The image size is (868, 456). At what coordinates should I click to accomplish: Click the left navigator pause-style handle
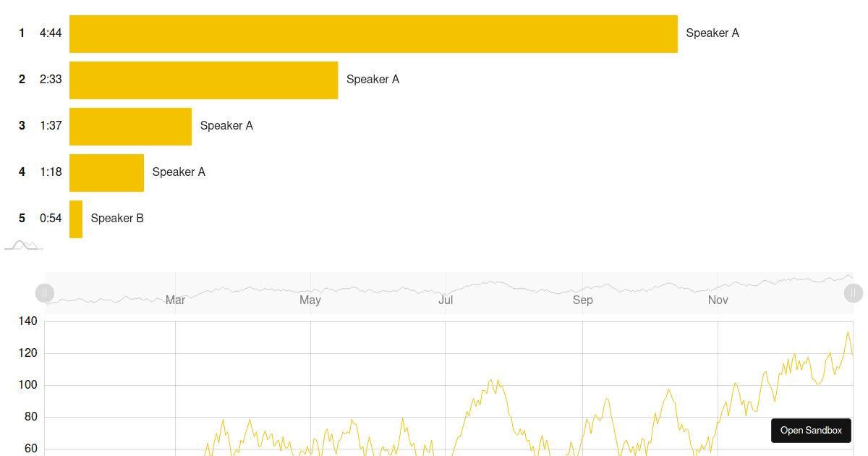pos(45,293)
